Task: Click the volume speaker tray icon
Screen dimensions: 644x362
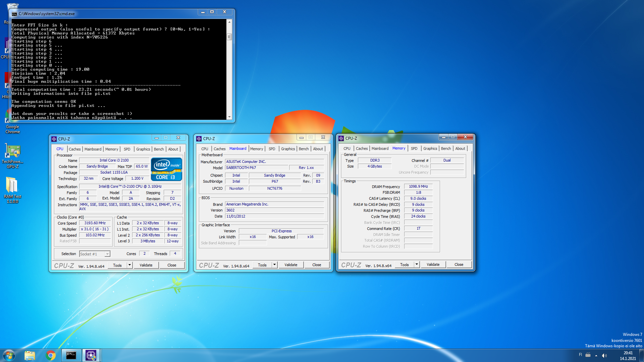Action: point(604,355)
